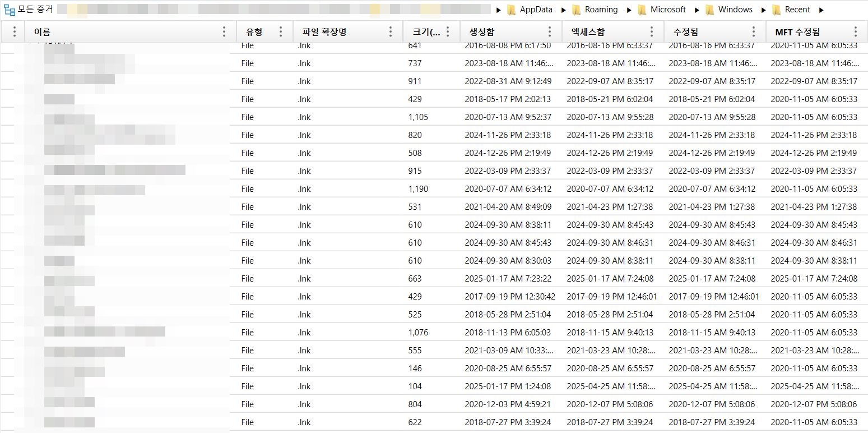The width and height of the screenshot is (868, 433).
Task: Sort by the 생성함 column header
Action: [482, 32]
